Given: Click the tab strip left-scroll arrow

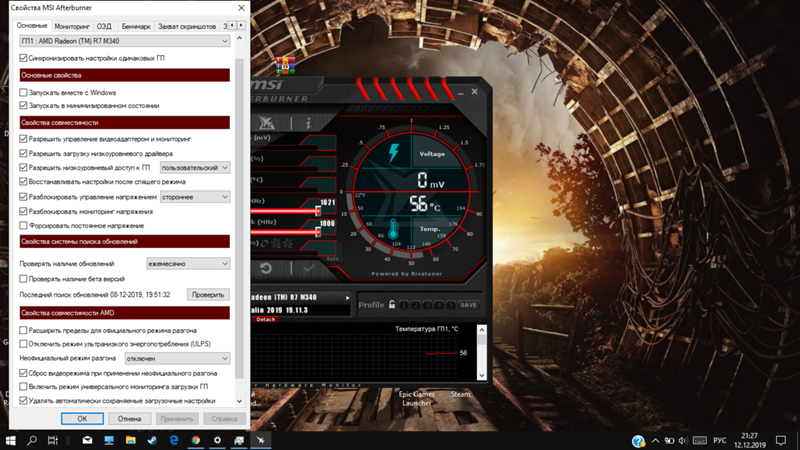Looking at the screenshot, I should click(233, 25).
